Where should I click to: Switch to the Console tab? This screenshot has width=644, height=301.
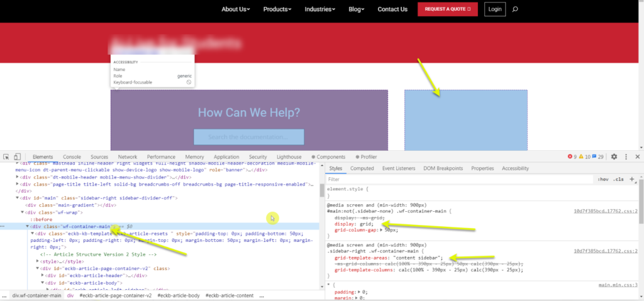pos(72,156)
